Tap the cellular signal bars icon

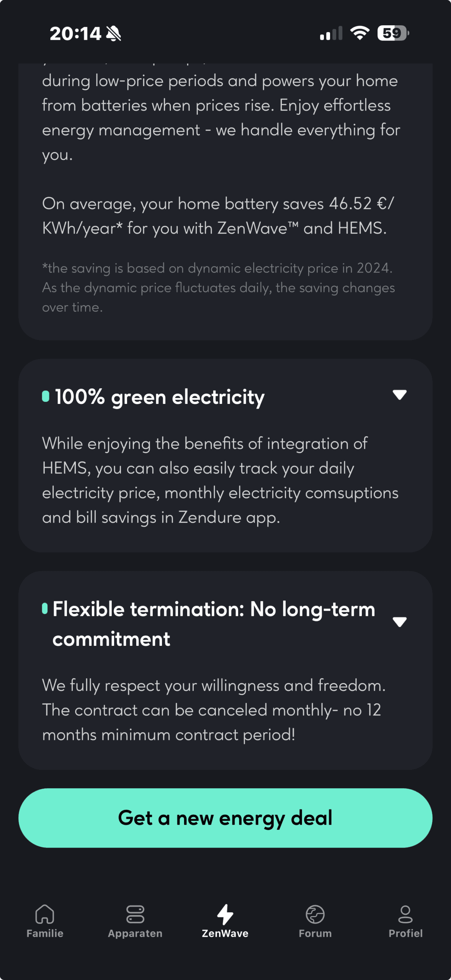tap(331, 34)
